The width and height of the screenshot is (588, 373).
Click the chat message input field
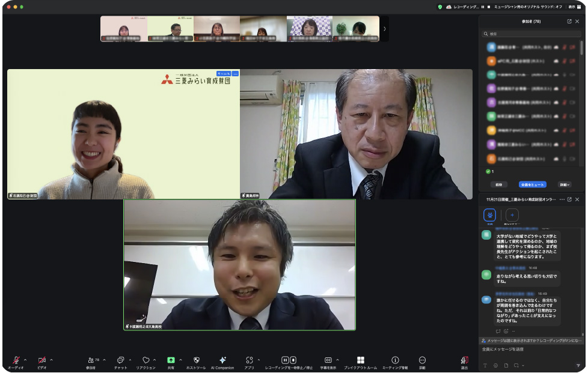click(x=529, y=349)
